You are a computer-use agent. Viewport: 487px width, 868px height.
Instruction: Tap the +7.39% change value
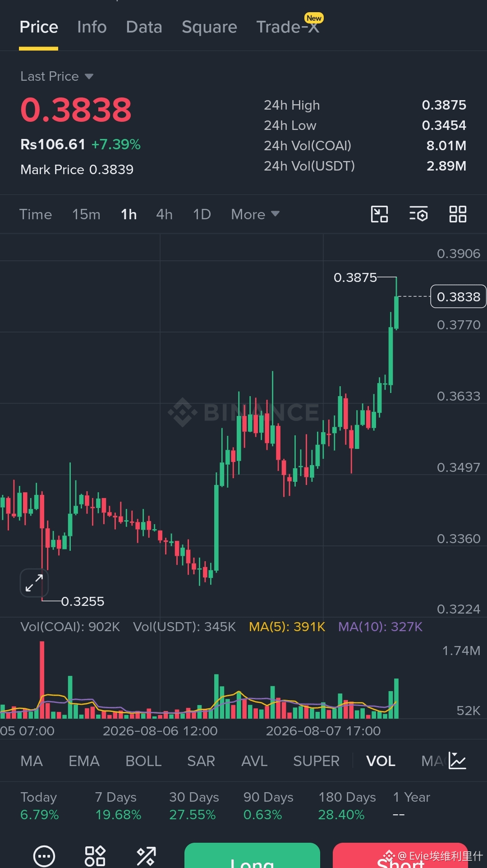click(116, 144)
